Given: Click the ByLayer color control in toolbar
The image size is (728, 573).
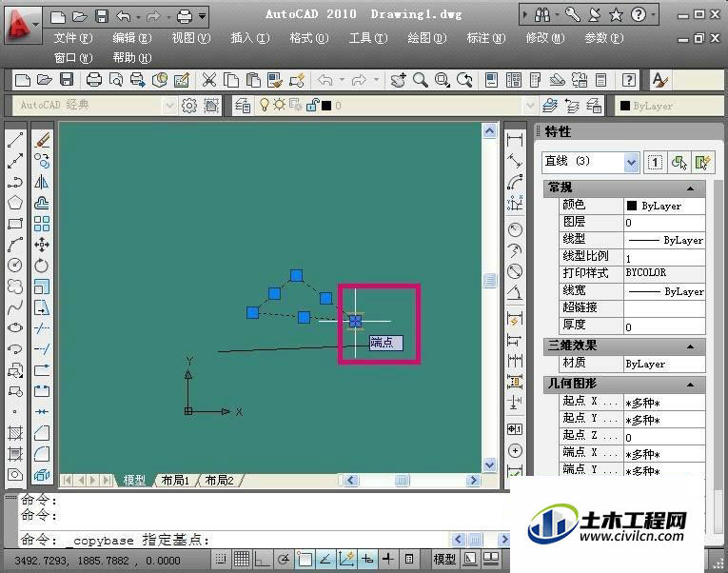Looking at the screenshot, I should (670, 106).
